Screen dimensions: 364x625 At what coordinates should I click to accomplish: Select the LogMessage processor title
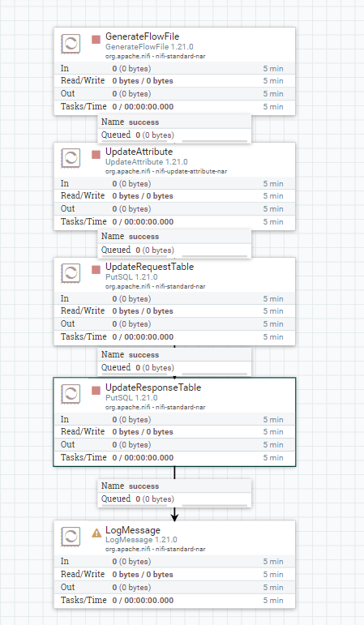(133, 530)
